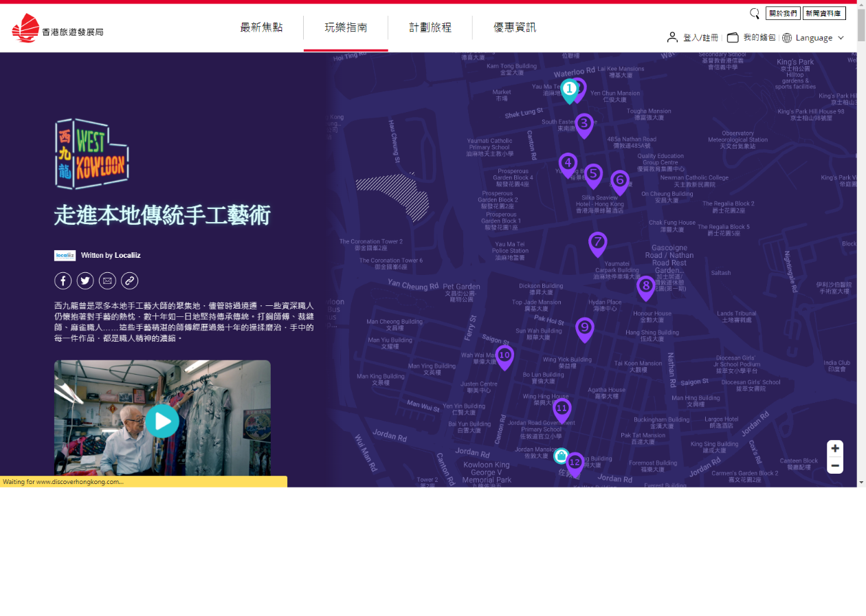
Task: Click the 新聞資料庫 button
Action: (824, 13)
